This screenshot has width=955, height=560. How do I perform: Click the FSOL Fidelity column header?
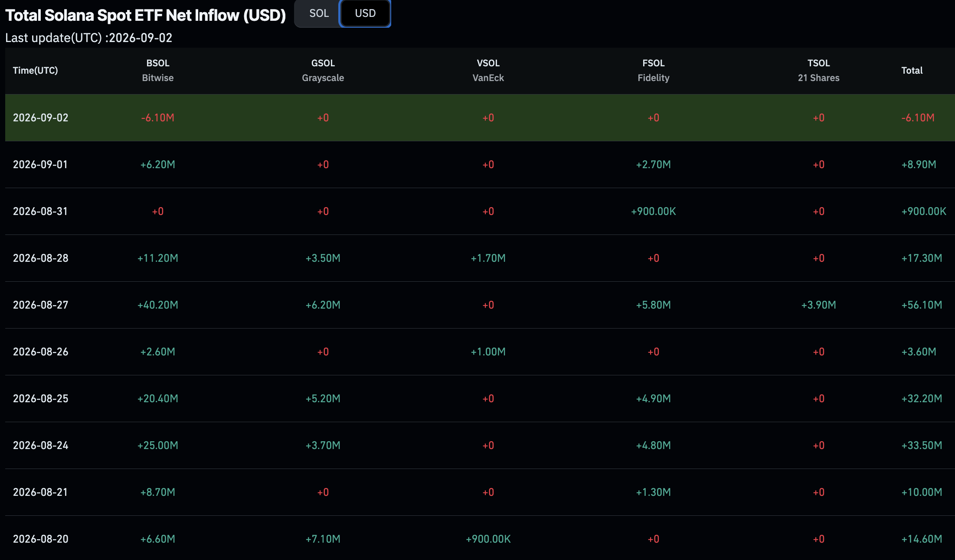(x=654, y=70)
